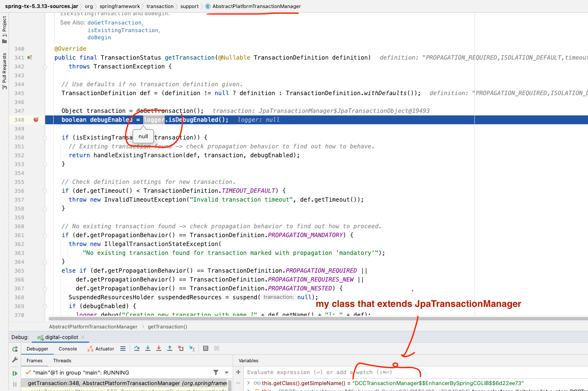The height and width of the screenshot is (391, 588).
Task: Collapse the if block at line 350
Action: tap(45, 138)
